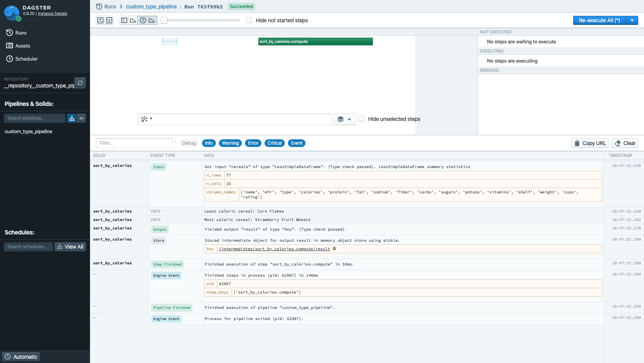Click the clock icon on Automatic button
The image size is (644, 363).
(x=8, y=356)
